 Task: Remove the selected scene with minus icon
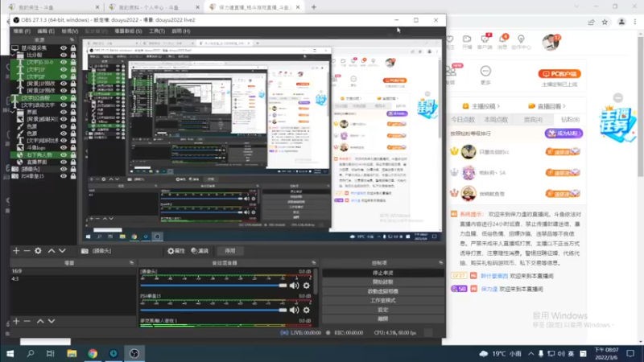(27, 321)
